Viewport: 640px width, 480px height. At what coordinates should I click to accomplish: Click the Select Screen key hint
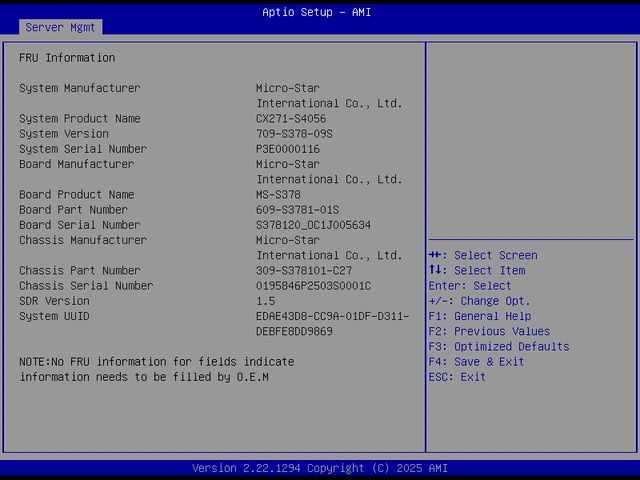pyautogui.click(x=483, y=256)
